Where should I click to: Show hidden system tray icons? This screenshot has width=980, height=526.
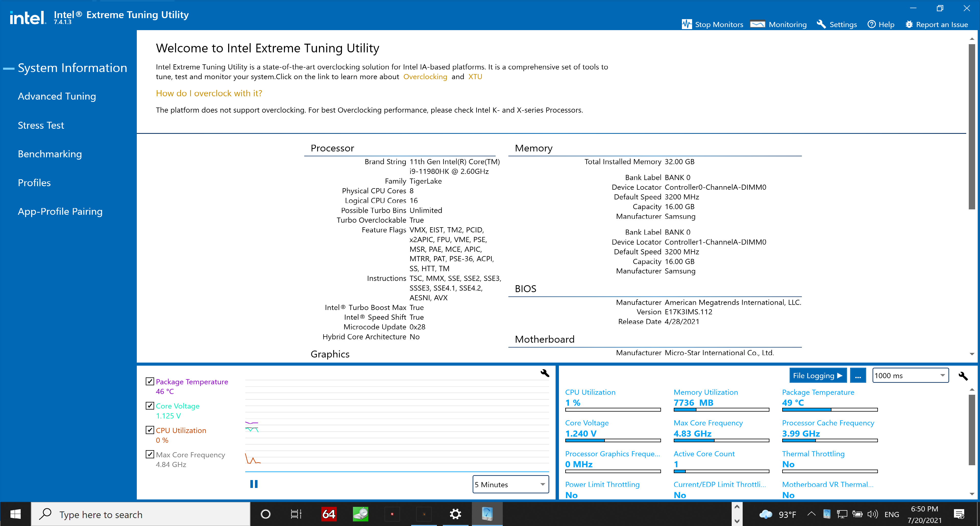coord(811,514)
